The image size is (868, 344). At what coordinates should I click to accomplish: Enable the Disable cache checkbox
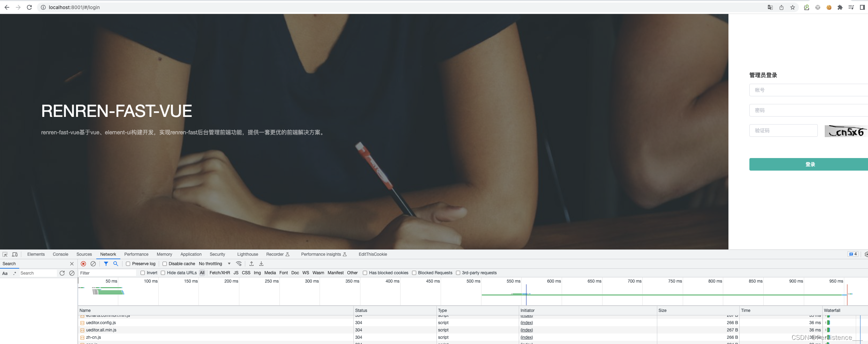(165, 264)
